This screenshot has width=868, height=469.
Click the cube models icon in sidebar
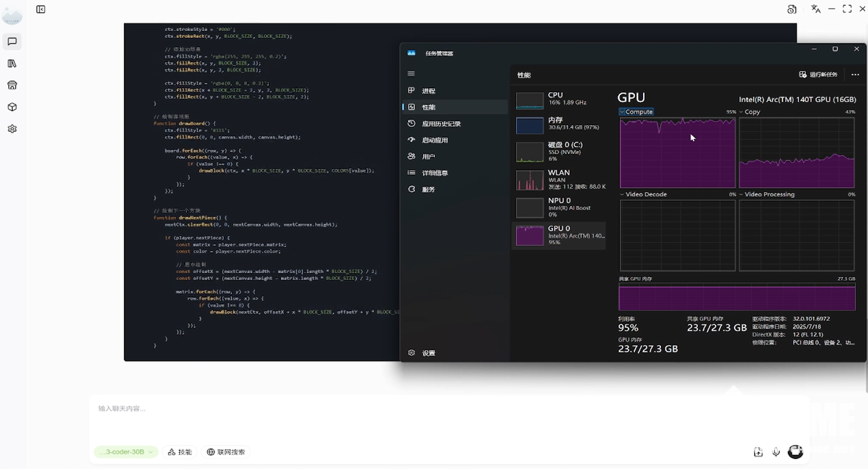[x=12, y=107]
